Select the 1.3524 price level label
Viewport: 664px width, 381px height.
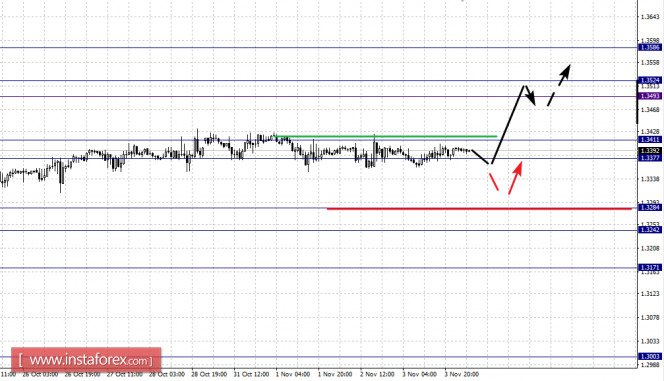coord(650,80)
